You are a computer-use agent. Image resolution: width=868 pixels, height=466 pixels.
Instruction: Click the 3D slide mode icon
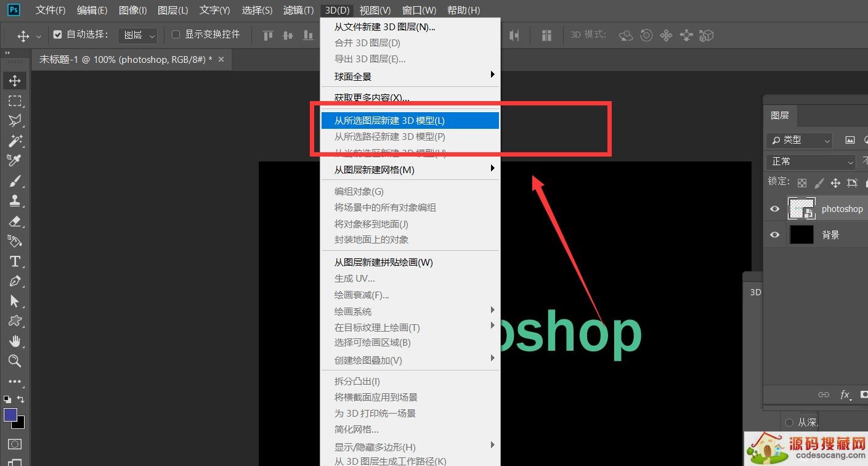pos(686,35)
